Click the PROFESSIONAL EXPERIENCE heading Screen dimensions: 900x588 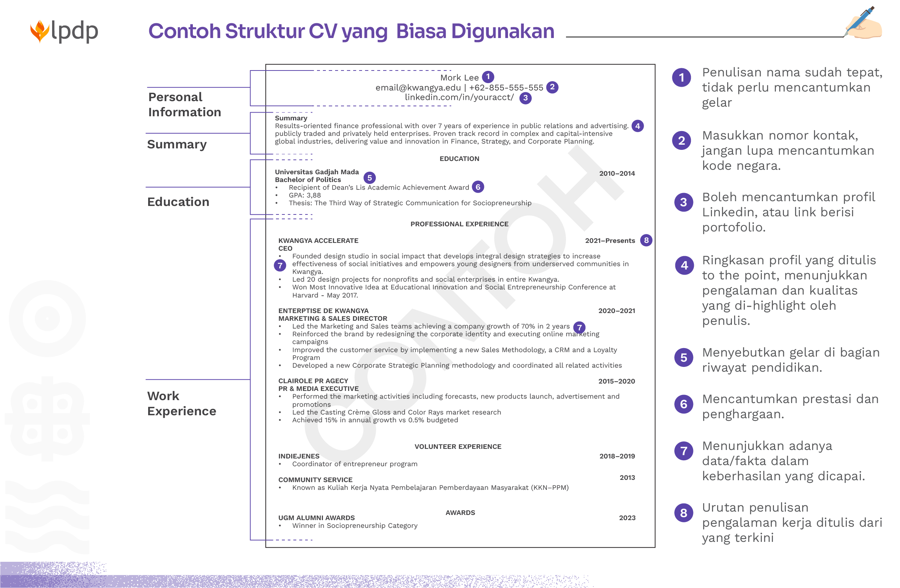[x=459, y=224]
